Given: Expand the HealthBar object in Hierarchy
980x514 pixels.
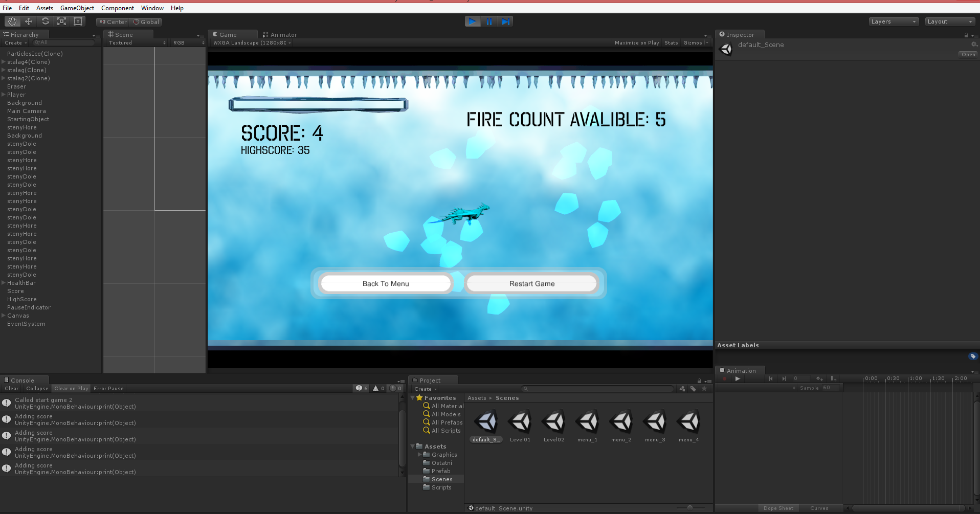Looking at the screenshot, I should click(x=4, y=283).
